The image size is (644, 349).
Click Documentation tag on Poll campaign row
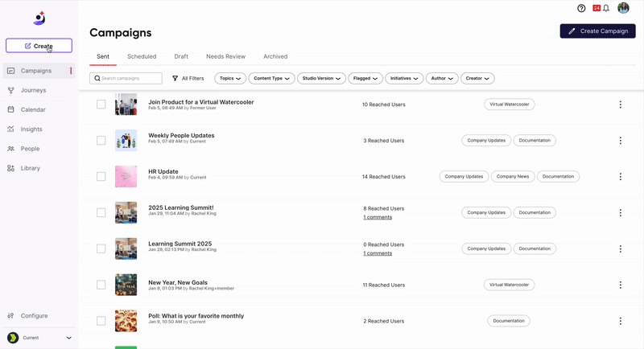point(509,321)
